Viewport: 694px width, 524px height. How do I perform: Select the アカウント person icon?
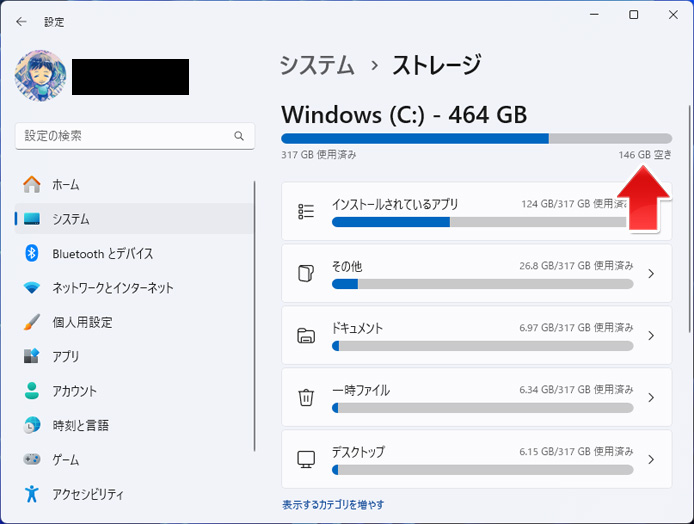click(x=31, y=391)
